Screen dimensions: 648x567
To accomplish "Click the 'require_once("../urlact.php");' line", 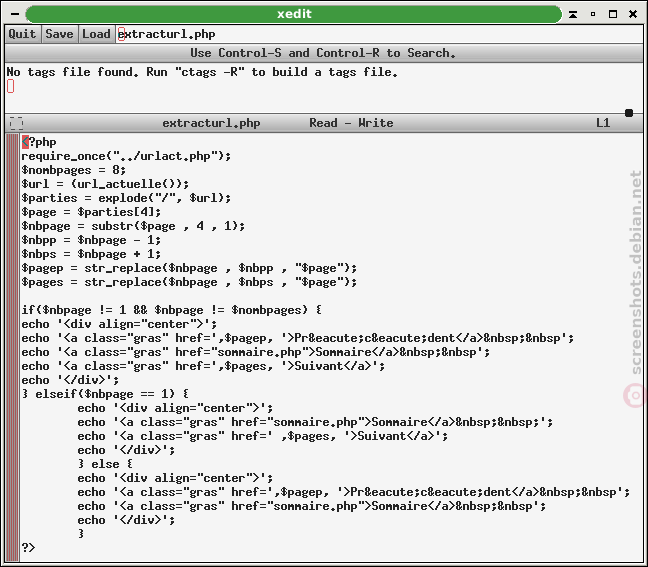I will (x=126, y=156).
